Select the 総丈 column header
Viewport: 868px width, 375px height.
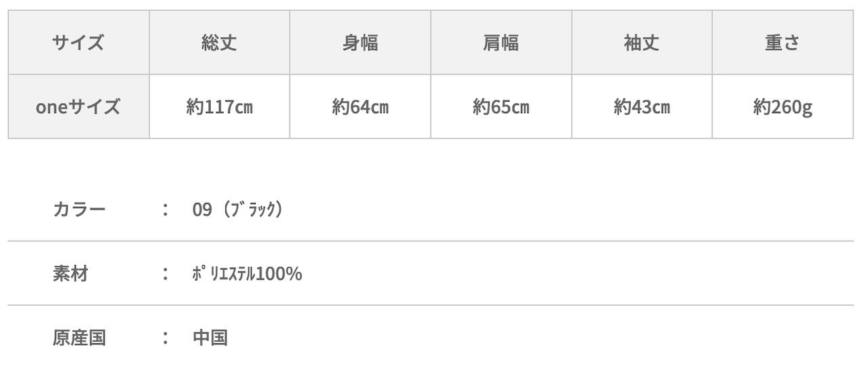[219, 43]
